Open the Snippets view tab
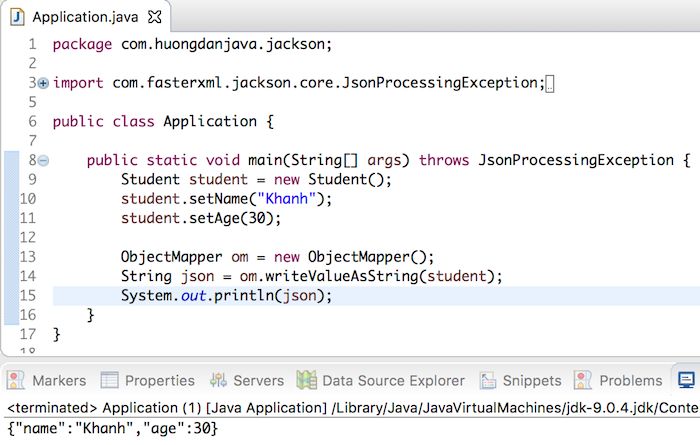The image size is (700, 445). (521, 380)
